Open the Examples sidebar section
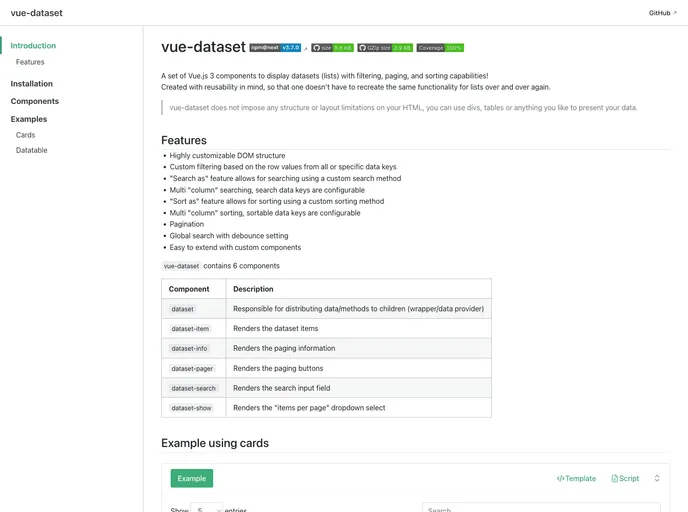Screen dimensions: 688x512 click(29, 119)
